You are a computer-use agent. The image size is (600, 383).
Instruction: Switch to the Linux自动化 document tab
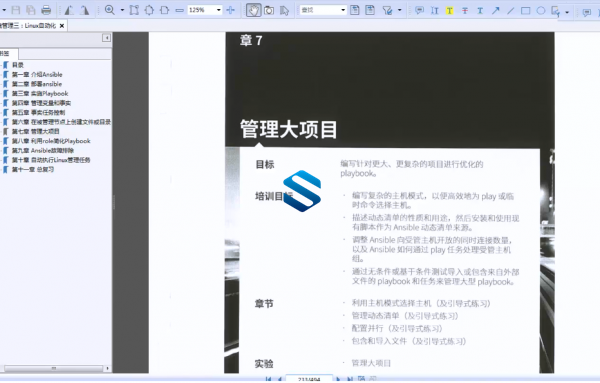(29, 26)
